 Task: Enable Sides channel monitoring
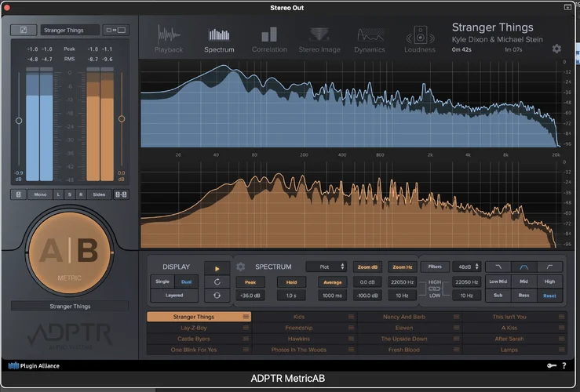pos(99,194)
